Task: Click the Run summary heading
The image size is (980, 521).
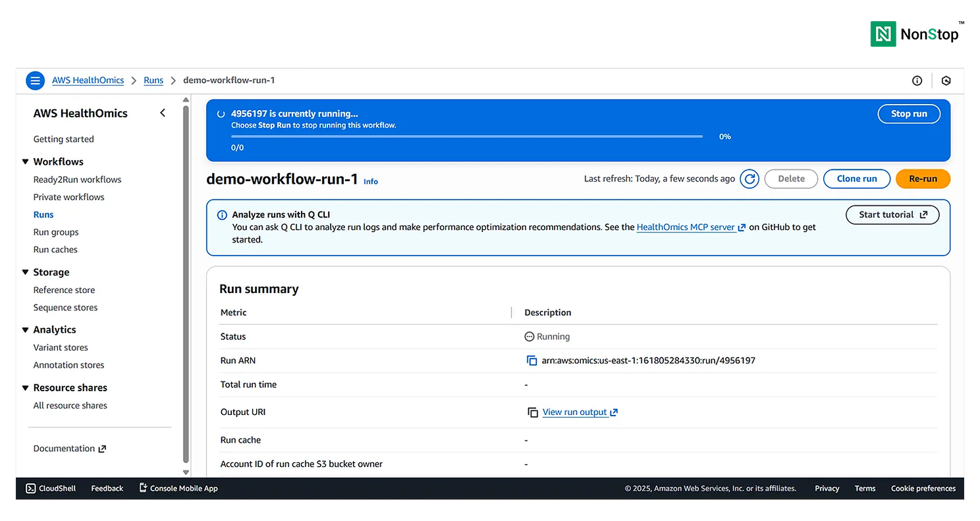Action: pos(259,289)
